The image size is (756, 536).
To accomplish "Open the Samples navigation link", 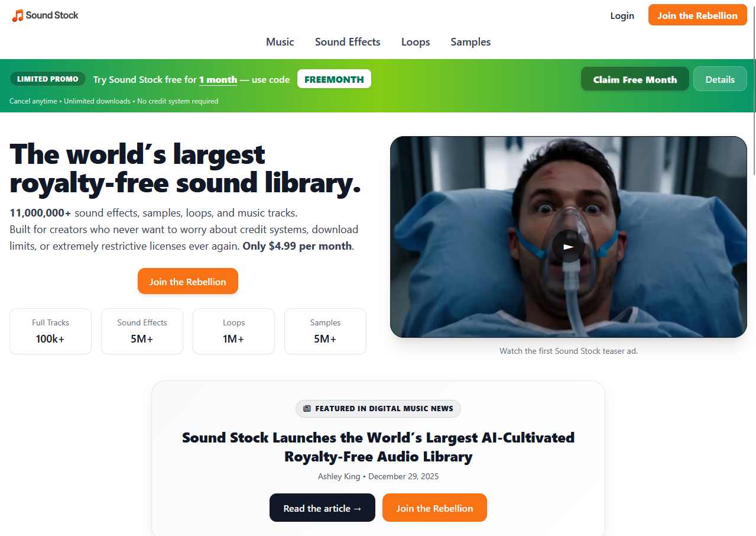I will click(x=471, y=42).
